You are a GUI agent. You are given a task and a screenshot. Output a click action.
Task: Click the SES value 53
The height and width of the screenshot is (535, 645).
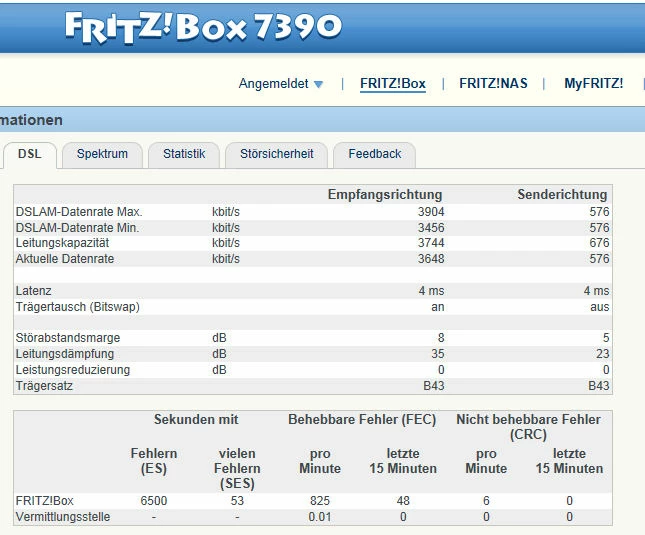pyautogui.click(x=237, y=501)
